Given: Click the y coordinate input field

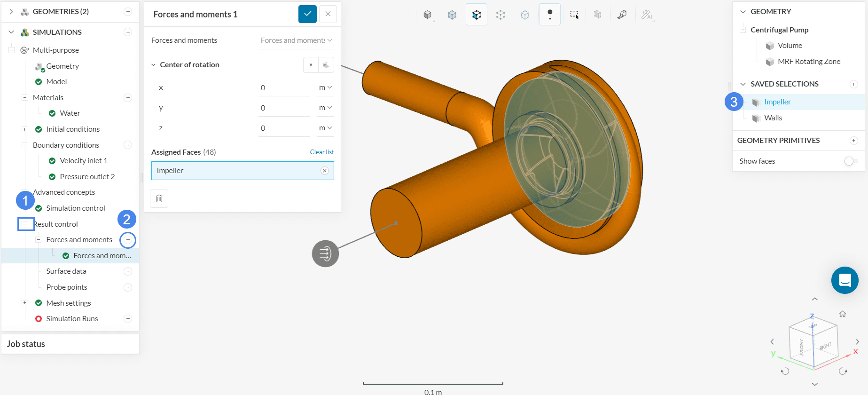Looking at the screenshot, I should pos(283,108).
